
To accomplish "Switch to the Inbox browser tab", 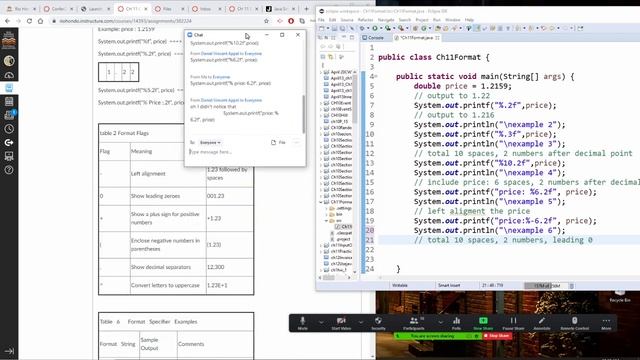I will [206, 9].
